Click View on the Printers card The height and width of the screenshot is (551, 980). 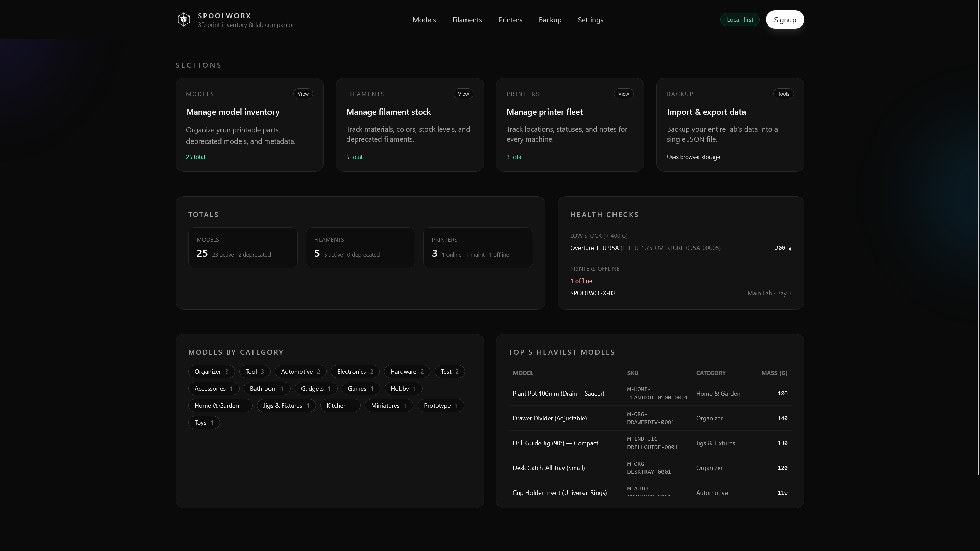[623, 94]
